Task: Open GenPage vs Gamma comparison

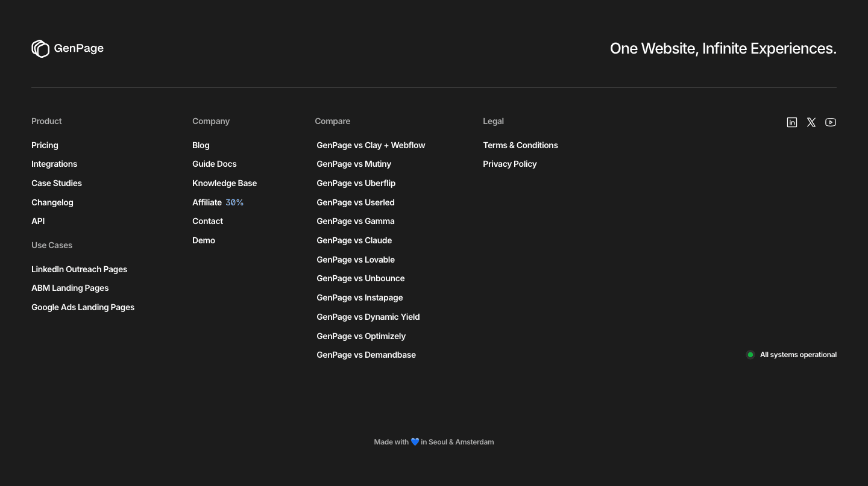Action: point(356,221)
